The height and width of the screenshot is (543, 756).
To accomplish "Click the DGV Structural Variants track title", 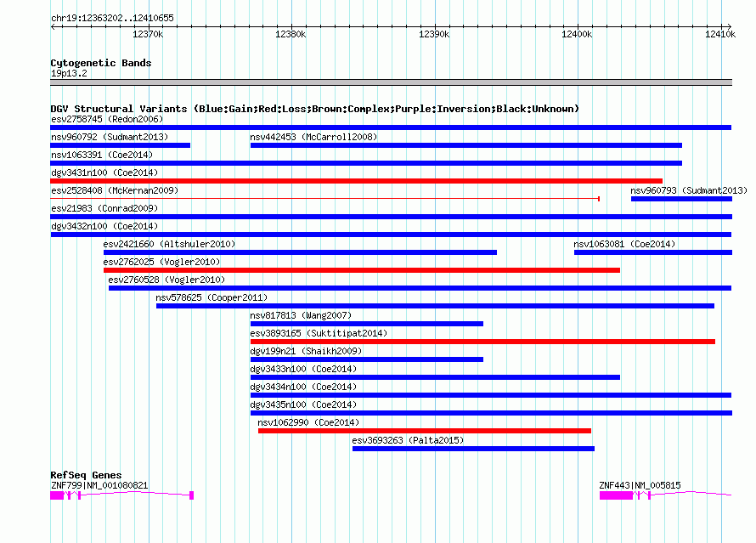I will 315,109.
